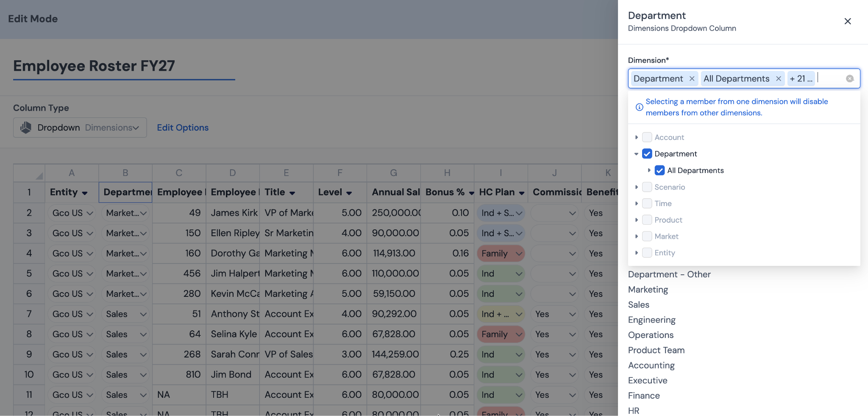Open the Title column header menu arrow

point(292,193)
